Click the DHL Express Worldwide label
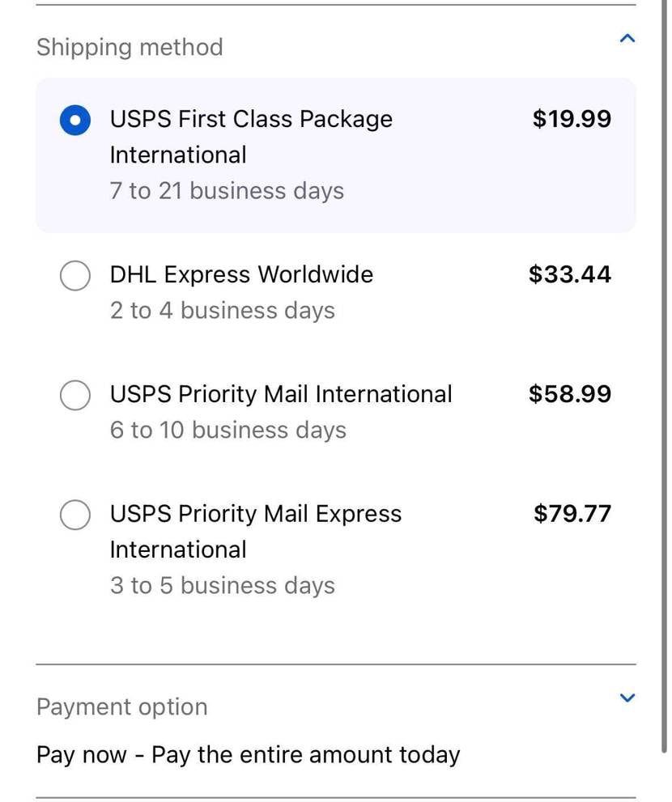Image resolution: width=672 pixels, height=802 pixels. point(241,274)
